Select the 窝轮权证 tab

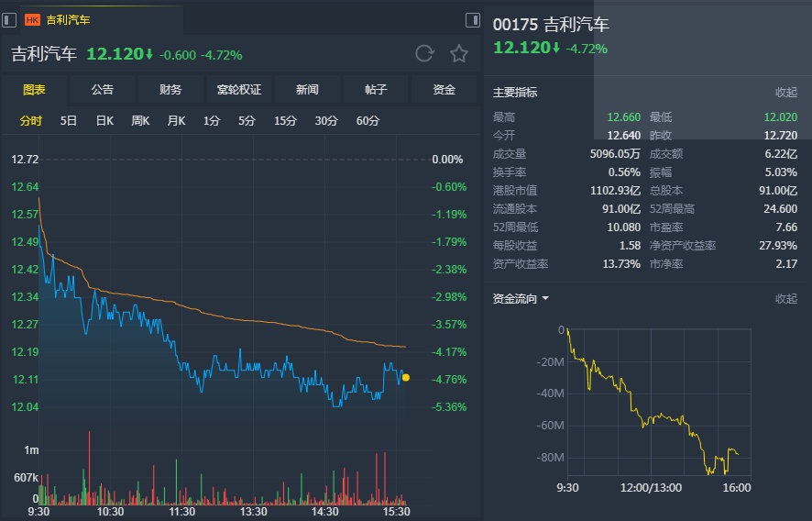(239, 90)
